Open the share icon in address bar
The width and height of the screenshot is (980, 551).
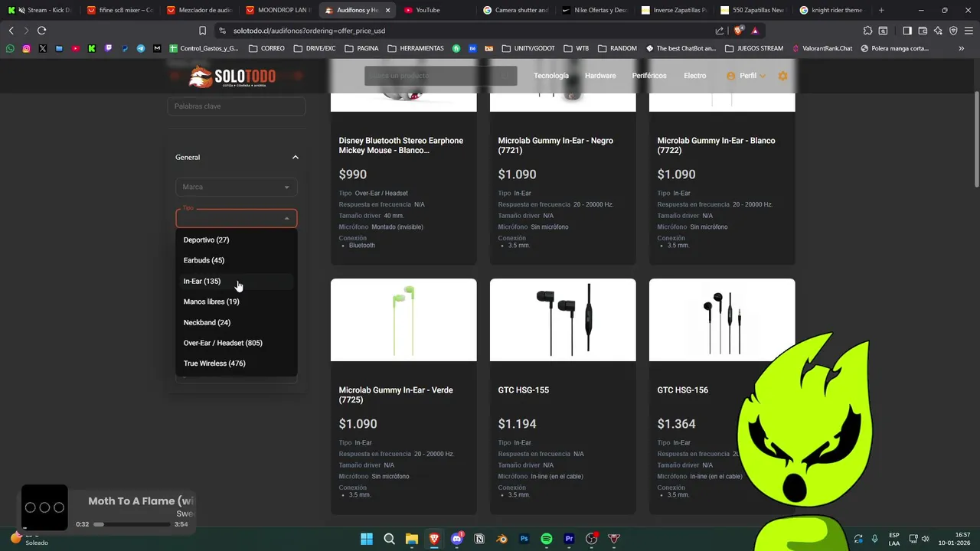[720, 31]
